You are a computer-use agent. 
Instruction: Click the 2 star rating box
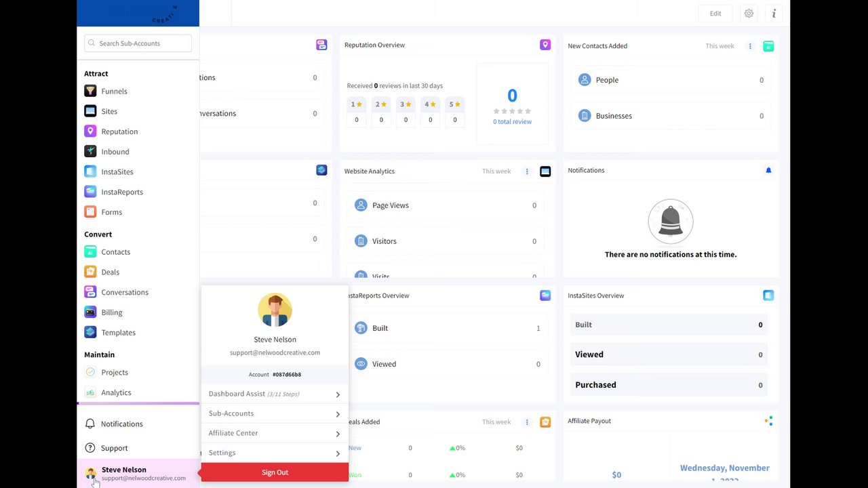381,113
